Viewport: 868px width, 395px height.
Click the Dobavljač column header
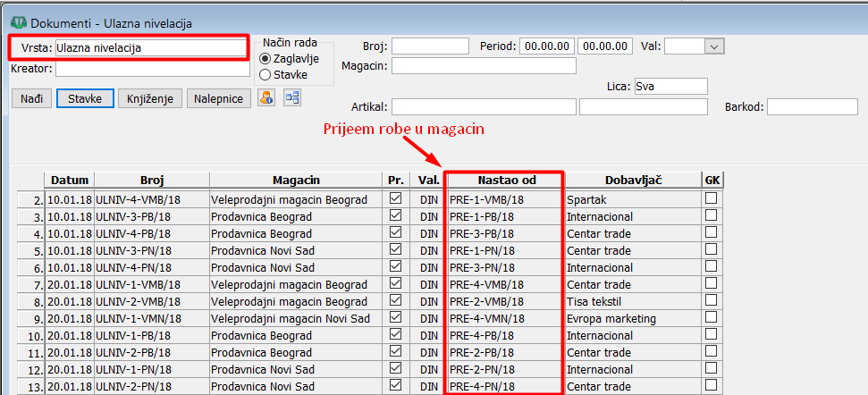click(x=632, y=180)
